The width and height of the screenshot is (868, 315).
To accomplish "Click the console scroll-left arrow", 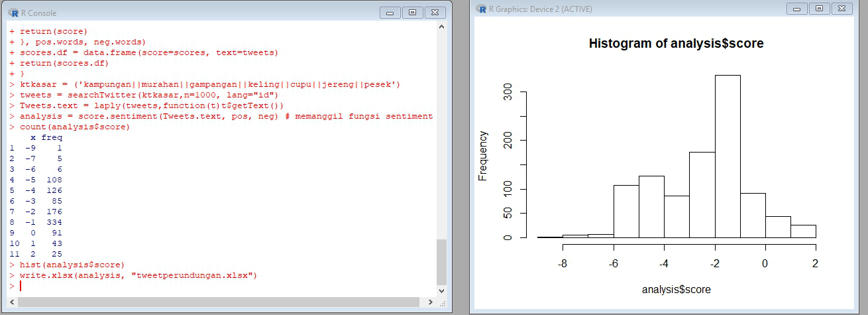I will click(13, 301).
